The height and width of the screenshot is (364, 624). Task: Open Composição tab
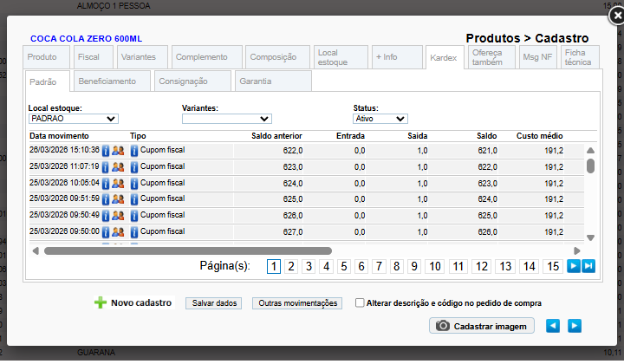(x=278, y=57)
